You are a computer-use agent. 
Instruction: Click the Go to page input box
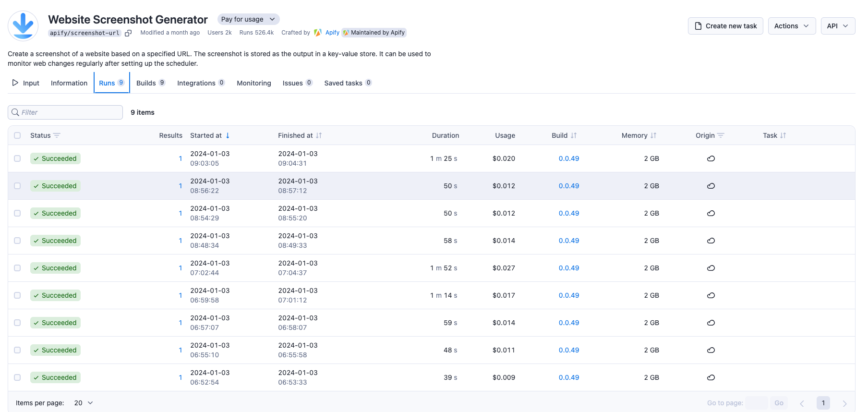pyautogui.click(x=757, y=403)
